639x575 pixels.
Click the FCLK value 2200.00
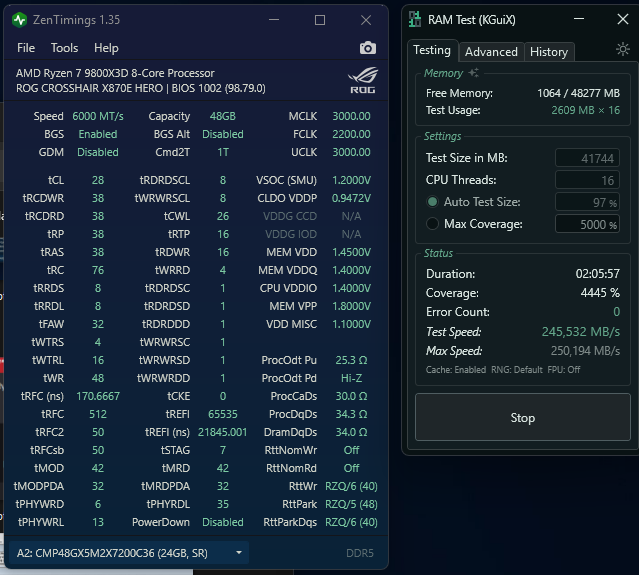point(351,134)
